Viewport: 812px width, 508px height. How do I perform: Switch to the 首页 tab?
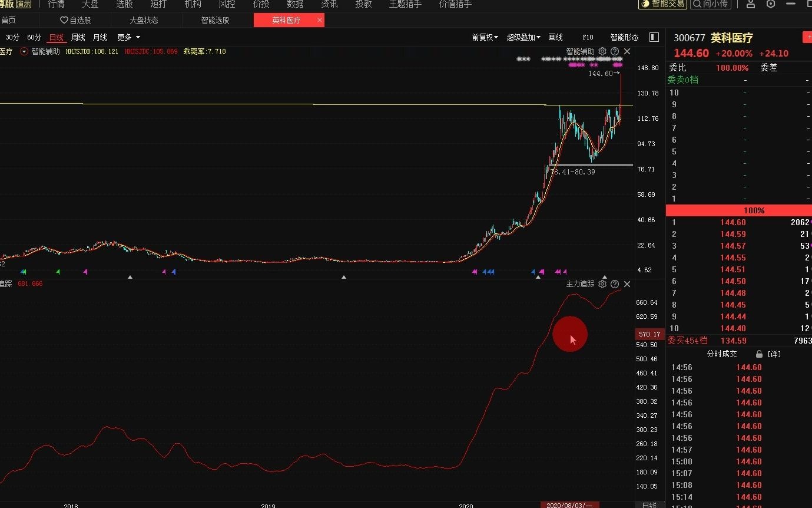click(x=8, y=20)
